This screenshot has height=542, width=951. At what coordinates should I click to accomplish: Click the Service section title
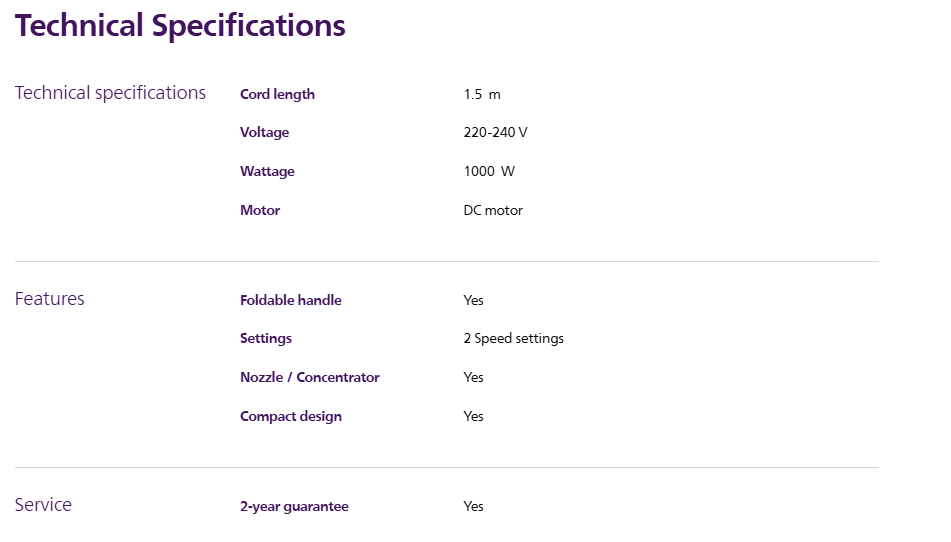(43, 505)
